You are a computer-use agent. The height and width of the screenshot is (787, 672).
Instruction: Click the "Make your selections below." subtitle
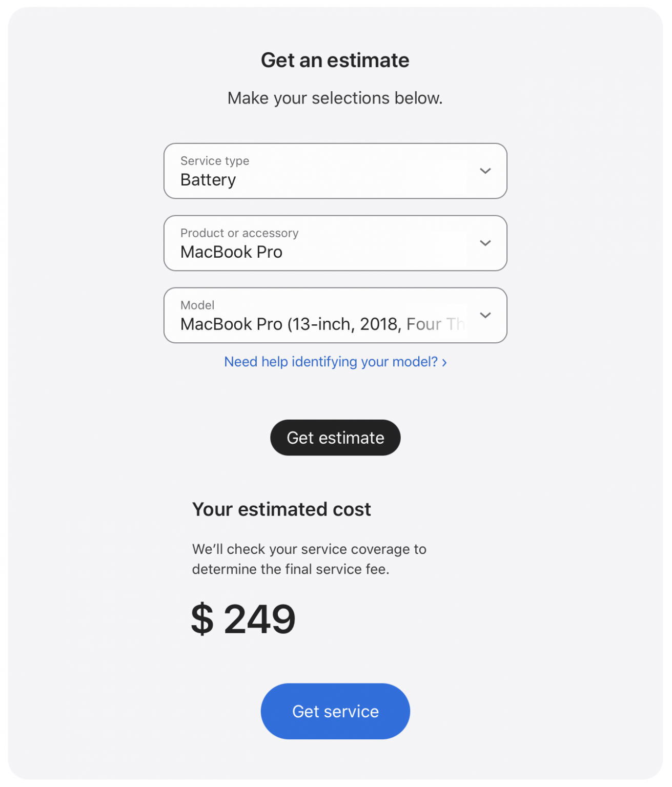[335, 98]
